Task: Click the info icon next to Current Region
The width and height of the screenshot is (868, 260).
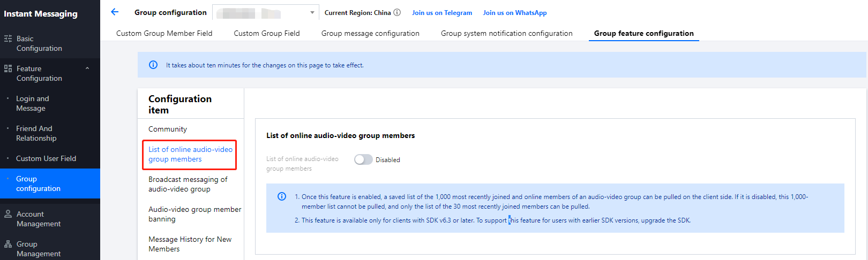Action: tap(397, 12)
